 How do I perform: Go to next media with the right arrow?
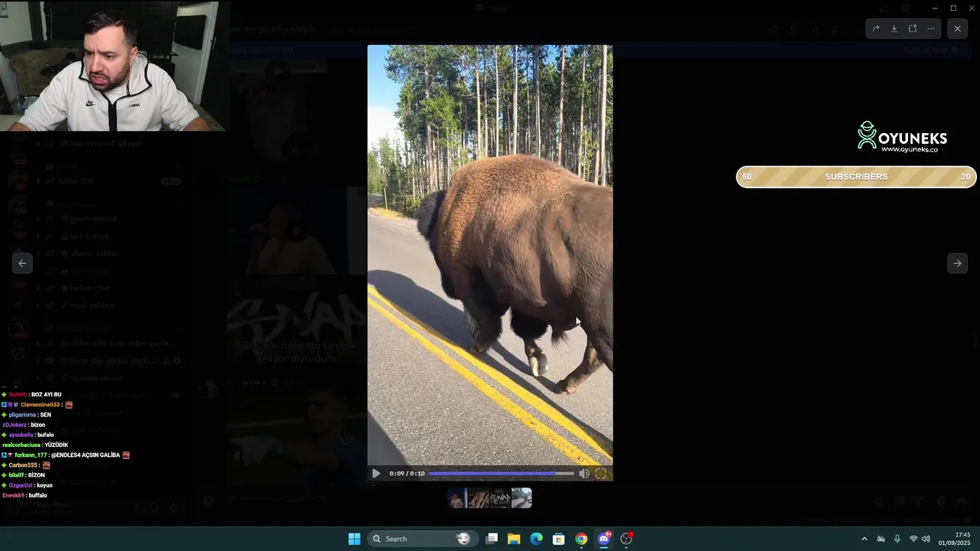click(957, 263)
